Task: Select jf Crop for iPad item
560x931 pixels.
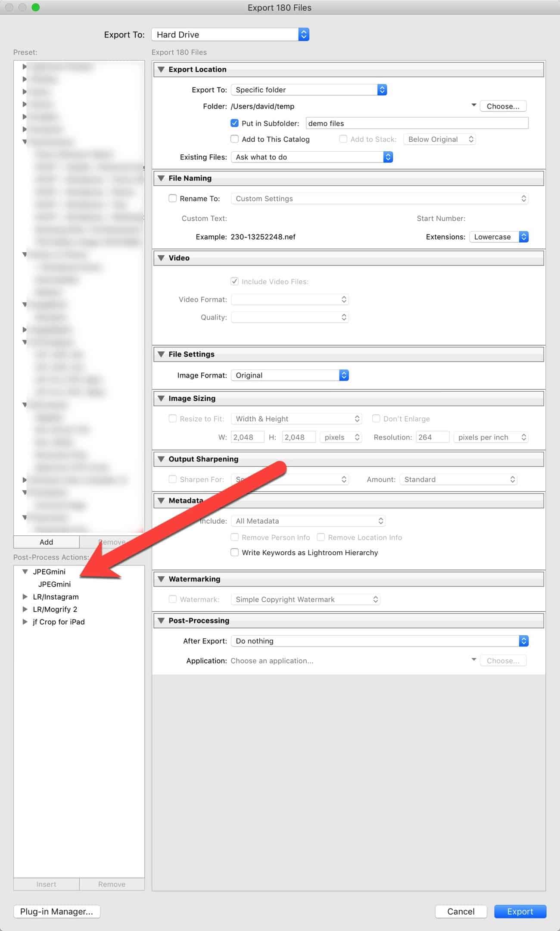Action: pos(59,622)
